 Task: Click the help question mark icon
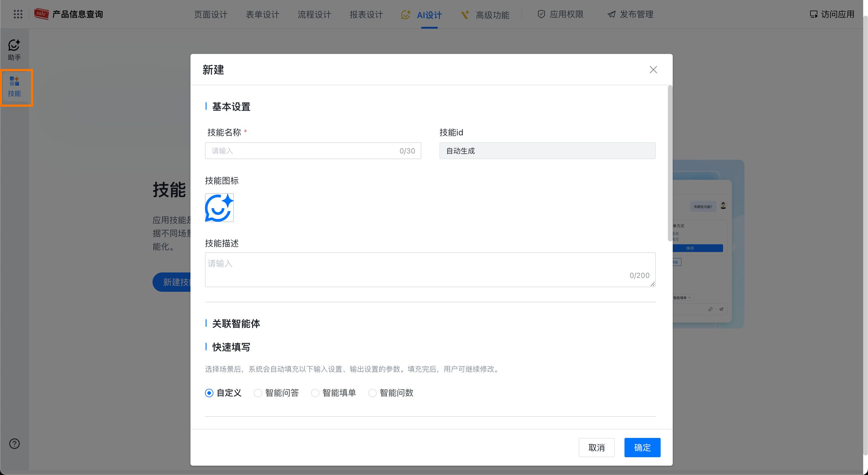point(14,443)
